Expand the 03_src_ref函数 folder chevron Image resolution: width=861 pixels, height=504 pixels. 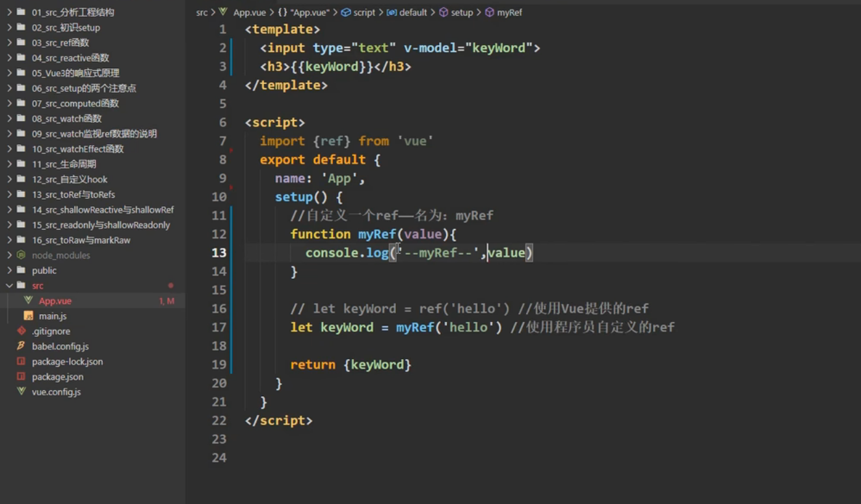pyautogui.click(x=9, y=42)
